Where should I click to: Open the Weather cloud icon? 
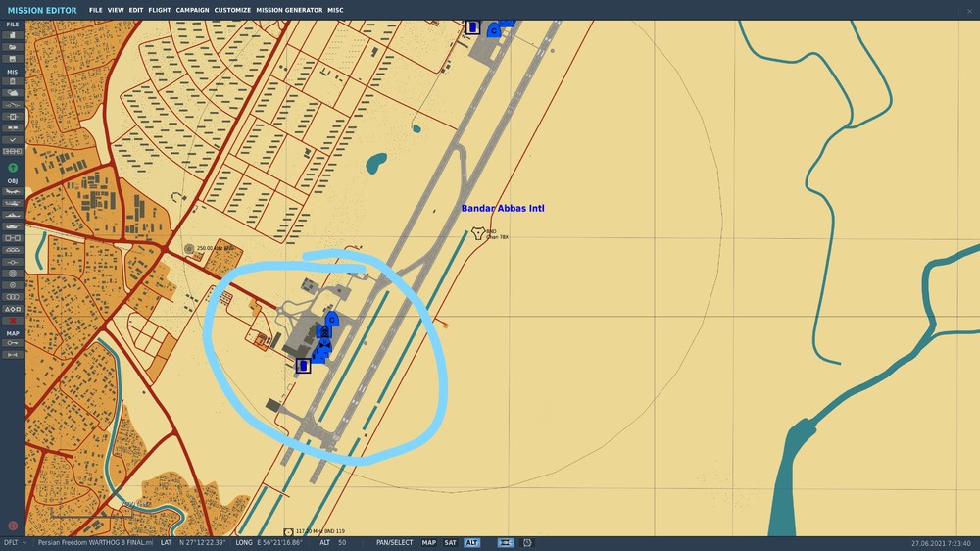pos(13,93)
